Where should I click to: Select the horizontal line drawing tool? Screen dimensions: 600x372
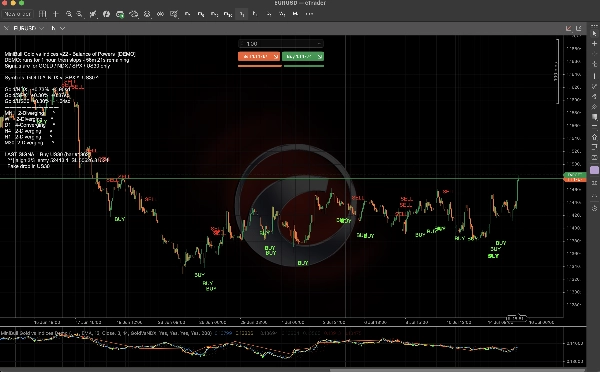click(594, 126)
